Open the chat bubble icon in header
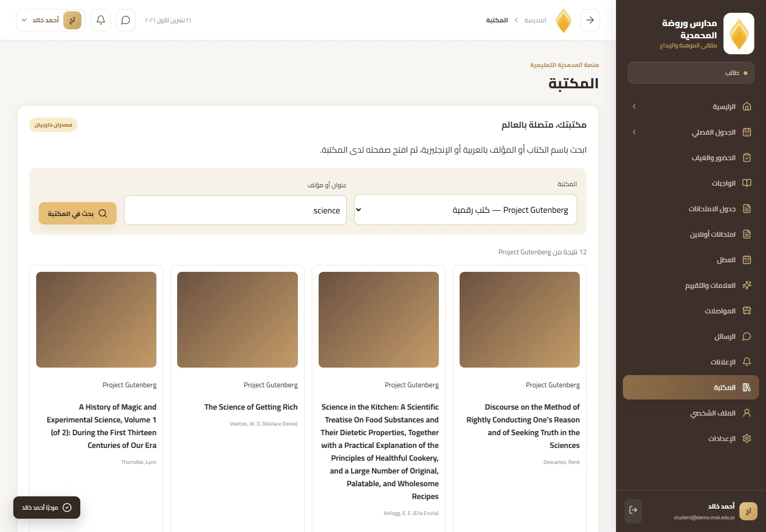 point(126,20)
